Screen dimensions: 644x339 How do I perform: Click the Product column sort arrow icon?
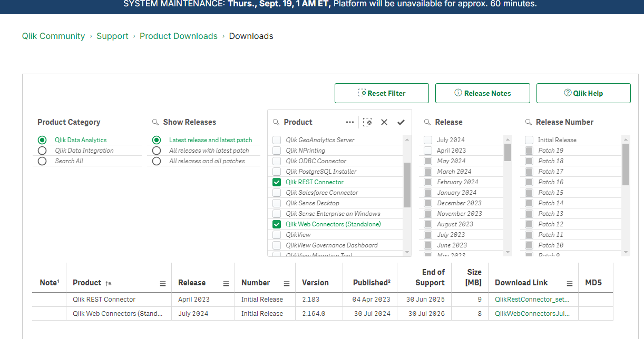(108, 283)
